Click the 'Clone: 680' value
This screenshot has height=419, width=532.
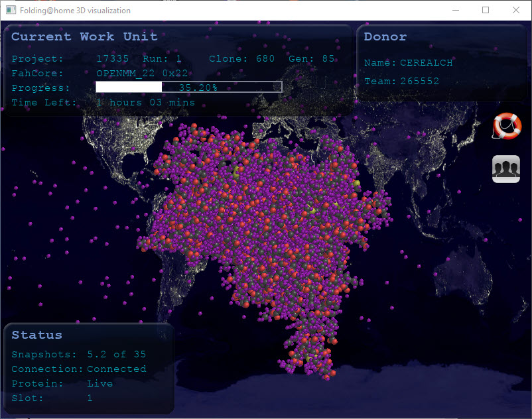[x=241, y=58]
